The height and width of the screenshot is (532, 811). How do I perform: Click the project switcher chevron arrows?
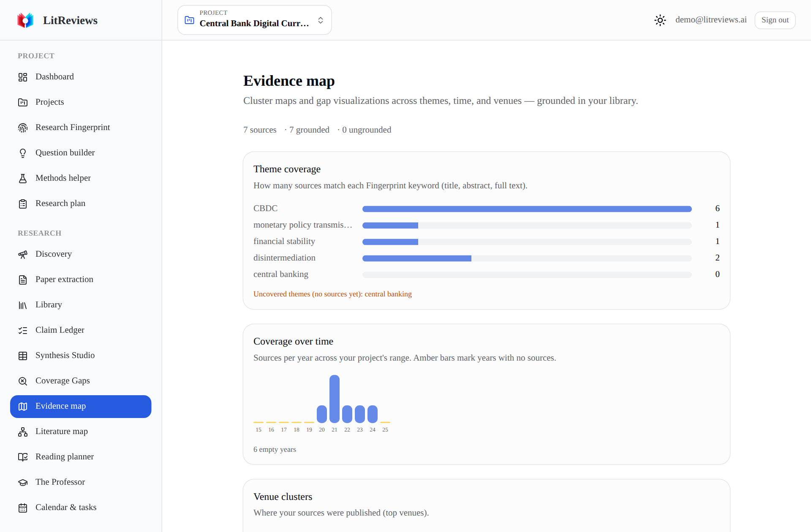tap(321, 20)
